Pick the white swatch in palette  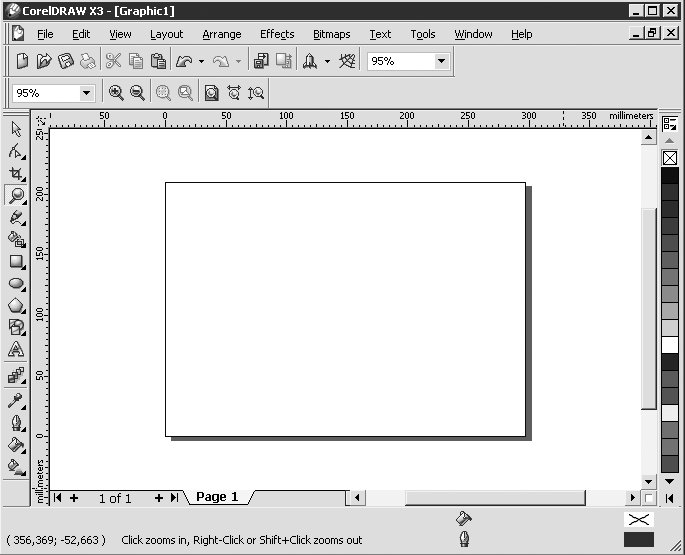tap(670, 345)
